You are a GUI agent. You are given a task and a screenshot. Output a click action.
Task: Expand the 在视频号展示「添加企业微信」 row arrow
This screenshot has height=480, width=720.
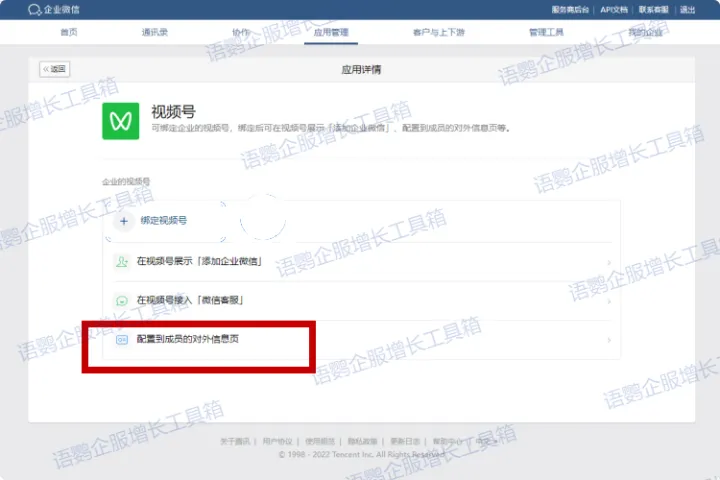609,262
